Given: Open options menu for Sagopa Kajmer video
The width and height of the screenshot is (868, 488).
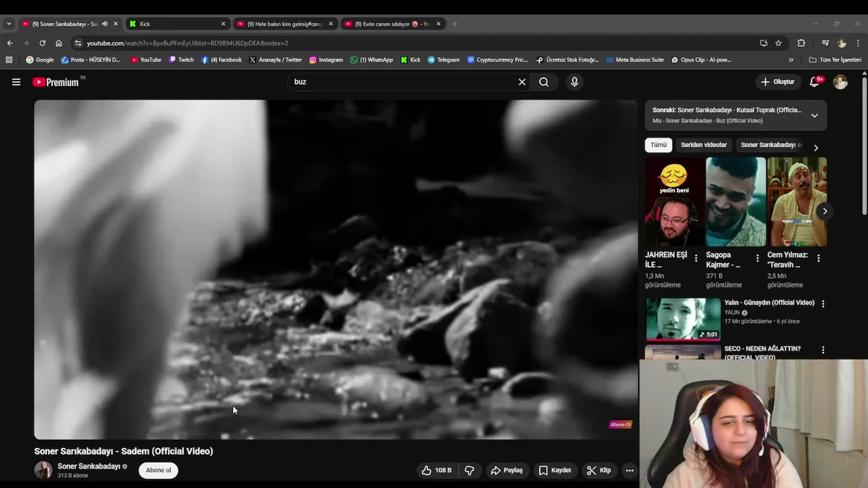Looking at the screenshot, I should coord(757,258).
